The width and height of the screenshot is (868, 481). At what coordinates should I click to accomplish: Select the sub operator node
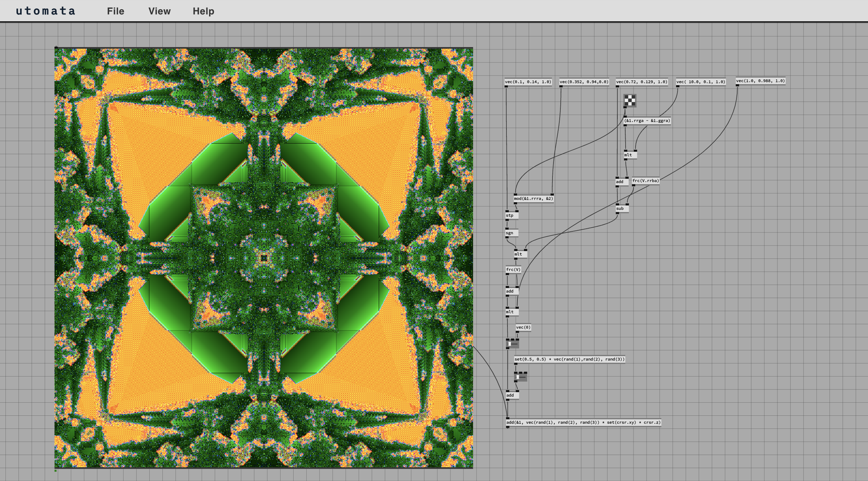622,209
